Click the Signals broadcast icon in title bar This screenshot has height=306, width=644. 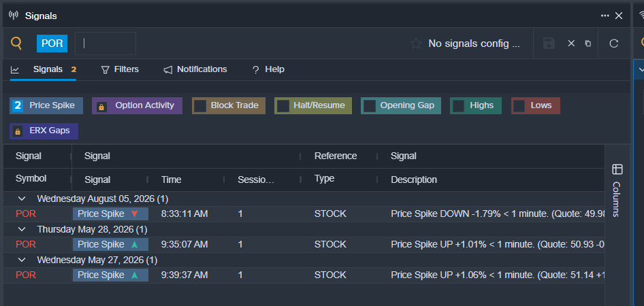click(x=14, y=16)
